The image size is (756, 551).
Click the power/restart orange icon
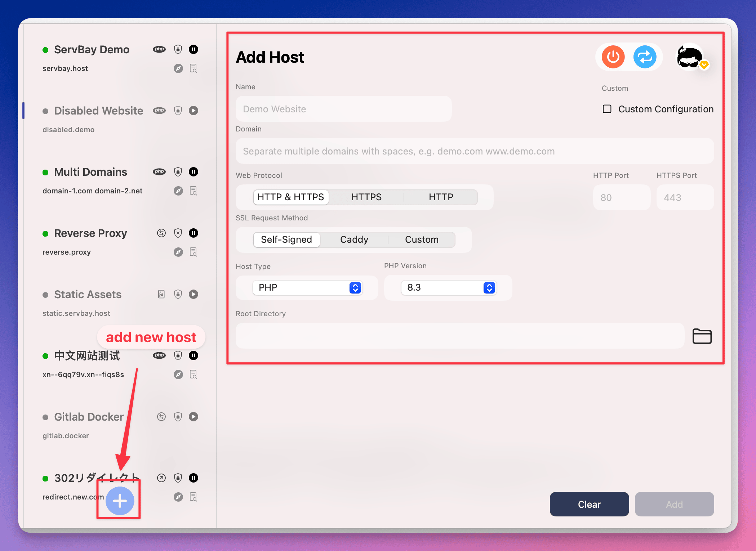point(613,57)
